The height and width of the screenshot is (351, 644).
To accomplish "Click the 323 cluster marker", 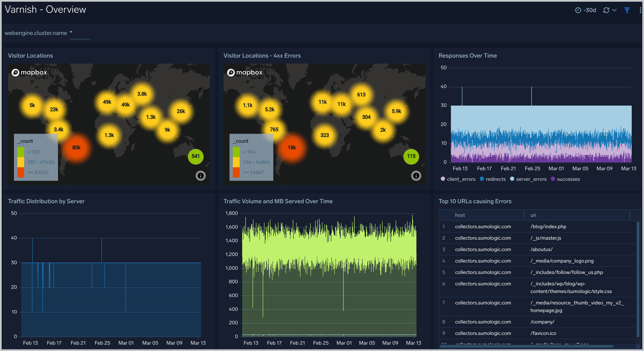I will [x=325, y=135].
